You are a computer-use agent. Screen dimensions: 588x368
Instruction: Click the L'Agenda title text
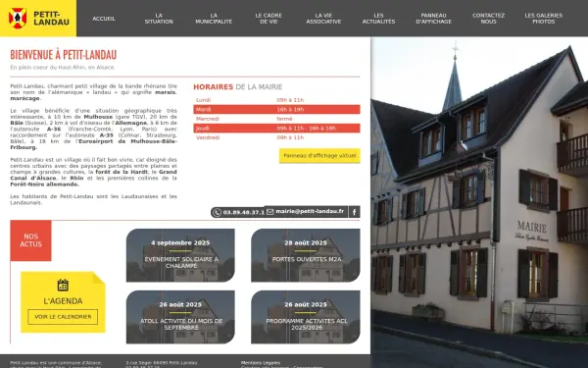(x=63, y=301)
